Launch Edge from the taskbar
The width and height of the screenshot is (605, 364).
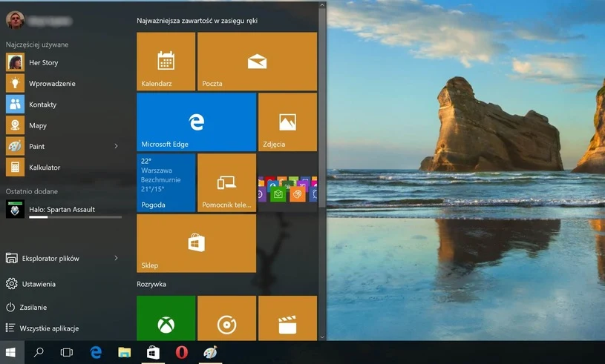96,352
